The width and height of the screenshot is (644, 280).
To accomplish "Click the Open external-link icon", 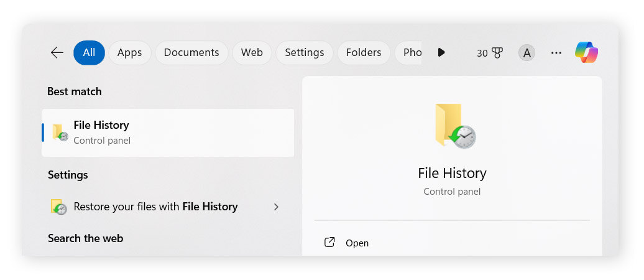I will pyautogui.click(x=329, y=243).
